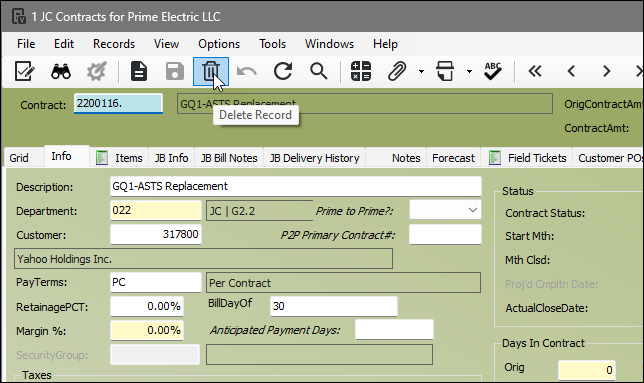Switch to the Forecast tab
This screenshot has width=644, height=383.
coord(453,158)
